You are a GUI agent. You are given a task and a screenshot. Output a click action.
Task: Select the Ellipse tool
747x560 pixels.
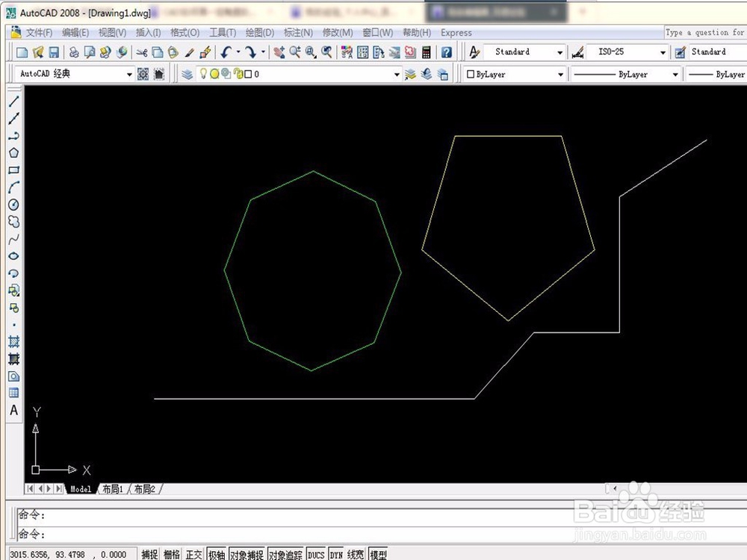click(13, 255)
